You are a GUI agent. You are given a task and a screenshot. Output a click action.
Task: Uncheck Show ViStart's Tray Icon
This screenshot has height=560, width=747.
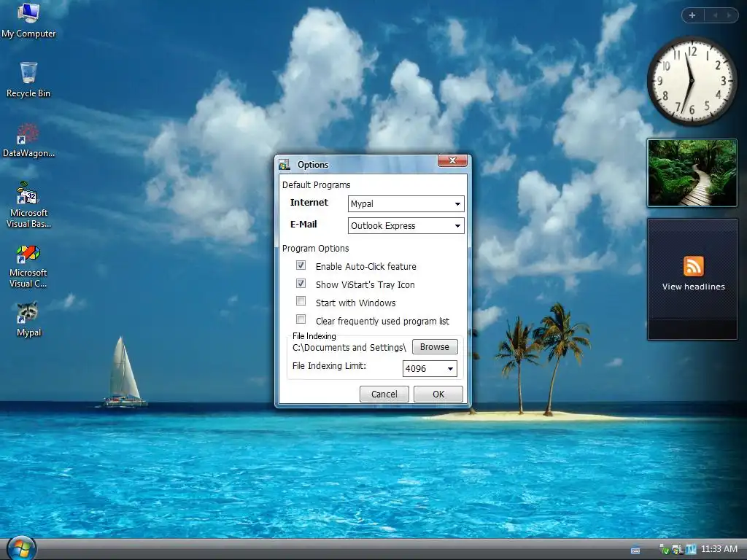point(301,284)
